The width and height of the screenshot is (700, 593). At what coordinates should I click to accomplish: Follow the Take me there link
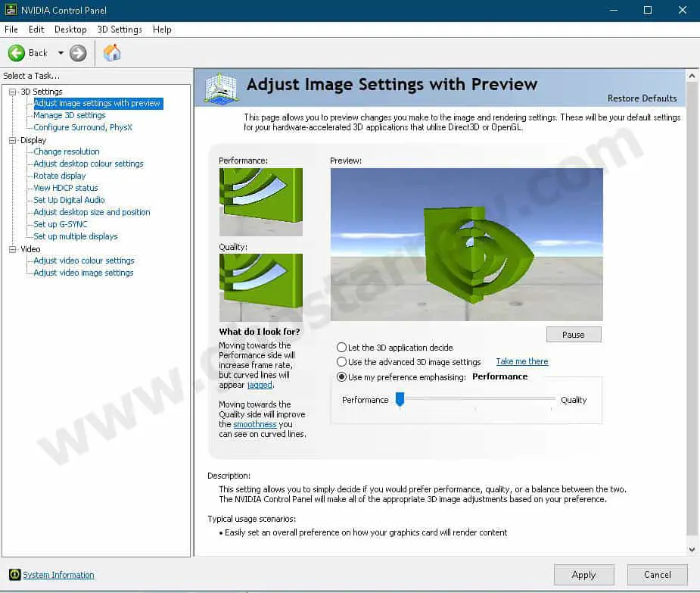tap(522, 361)
